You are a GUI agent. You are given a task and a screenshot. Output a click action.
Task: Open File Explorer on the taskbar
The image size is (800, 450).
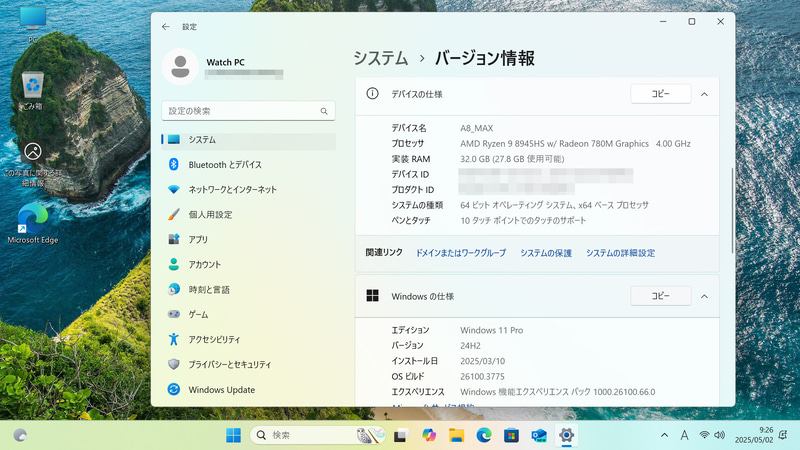[x=456, y=435]
